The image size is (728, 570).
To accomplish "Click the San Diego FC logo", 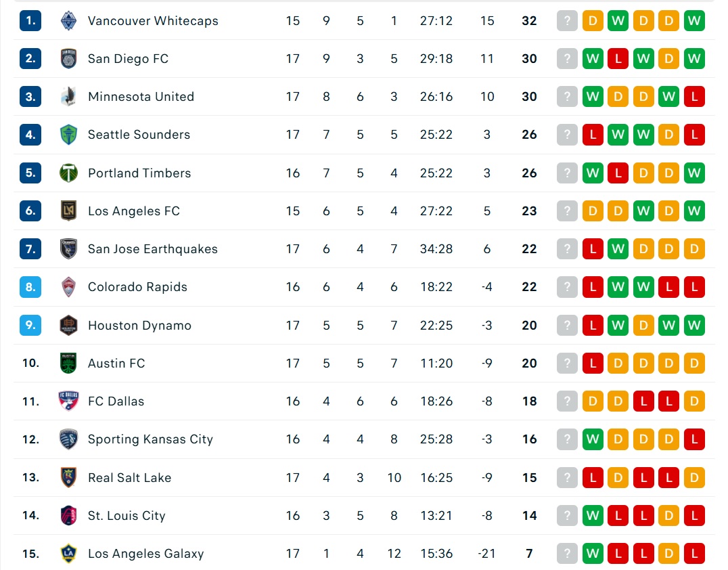I will (69, 58).
